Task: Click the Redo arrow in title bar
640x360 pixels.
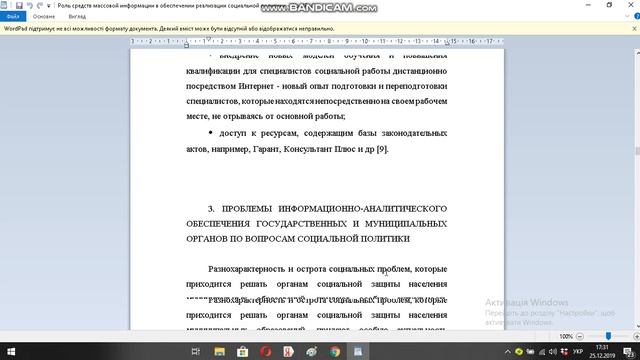Action: (x=40, y=5)
